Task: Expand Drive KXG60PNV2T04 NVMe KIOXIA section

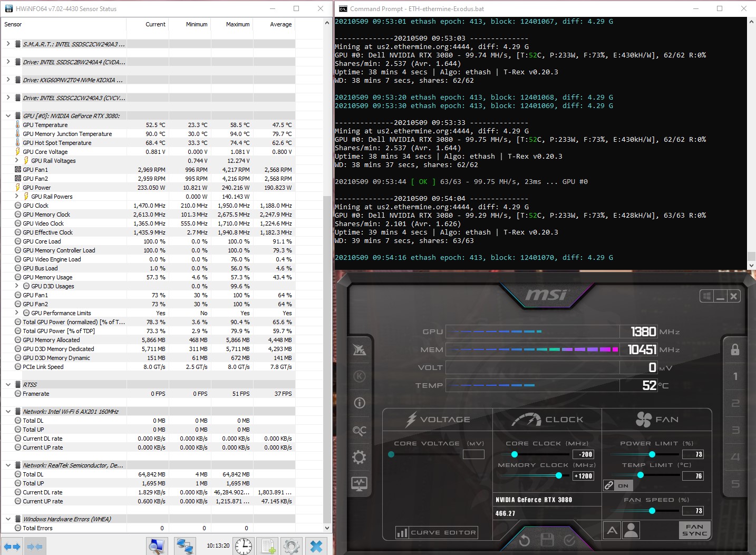Action: click(x=8, y=80)
